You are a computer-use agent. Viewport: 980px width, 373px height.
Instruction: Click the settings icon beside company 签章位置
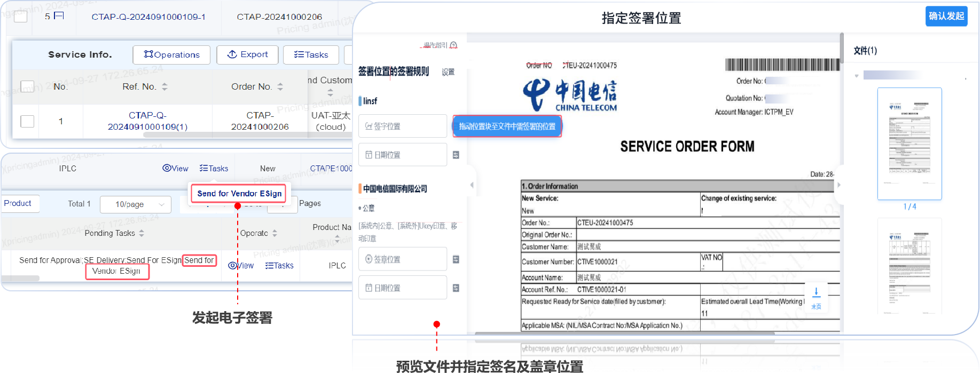click(456, 259)
